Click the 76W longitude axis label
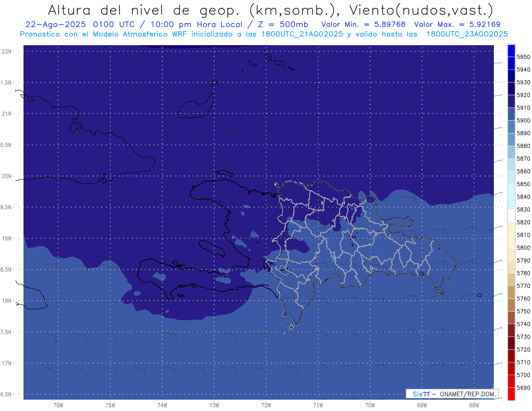Image resolution: width=532 pixels, height=411 pixels. [58, 405]
